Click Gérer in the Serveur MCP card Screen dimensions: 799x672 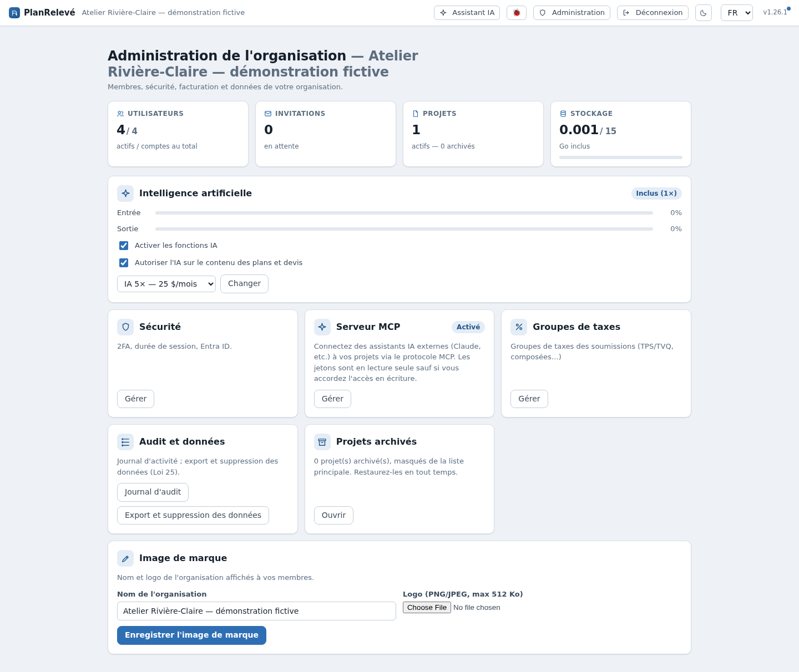(332, 399)
